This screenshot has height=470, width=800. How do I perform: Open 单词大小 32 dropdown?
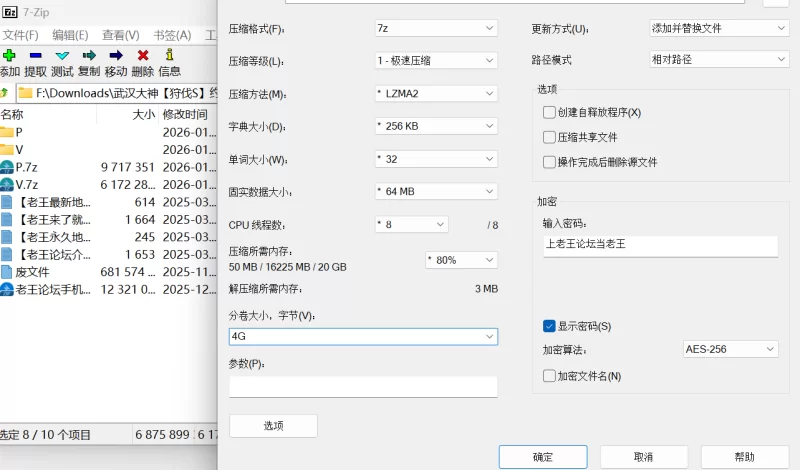tap(436, 159)
